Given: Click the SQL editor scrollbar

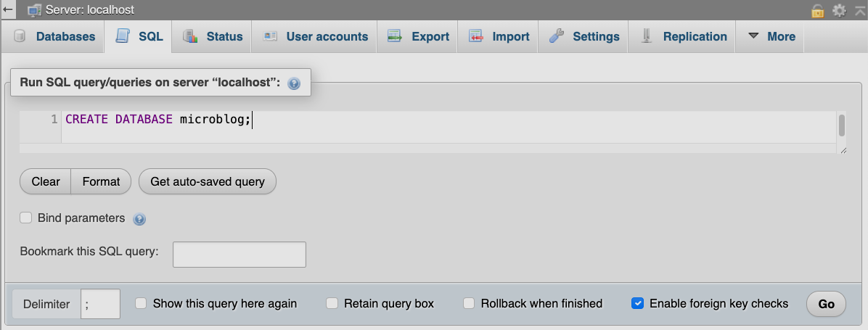Looking at the screenshot, I should pyautogui.click(x=842, y=125).
